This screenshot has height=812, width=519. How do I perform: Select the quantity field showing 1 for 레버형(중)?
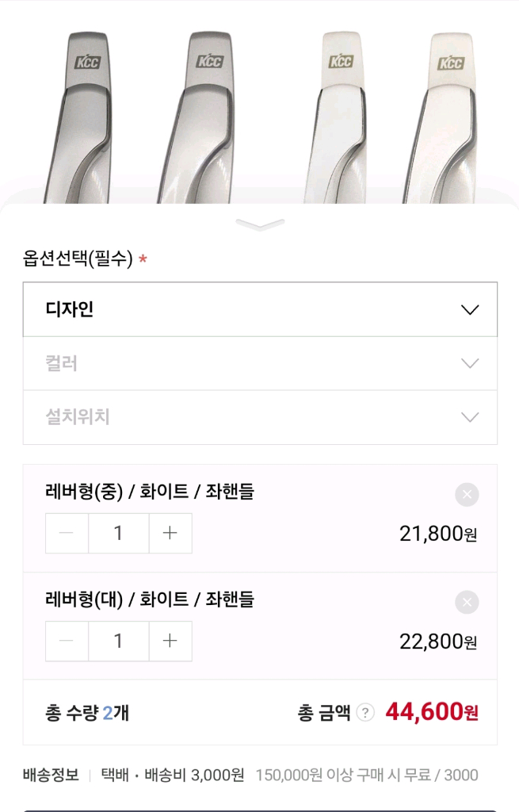pos(118,533)
